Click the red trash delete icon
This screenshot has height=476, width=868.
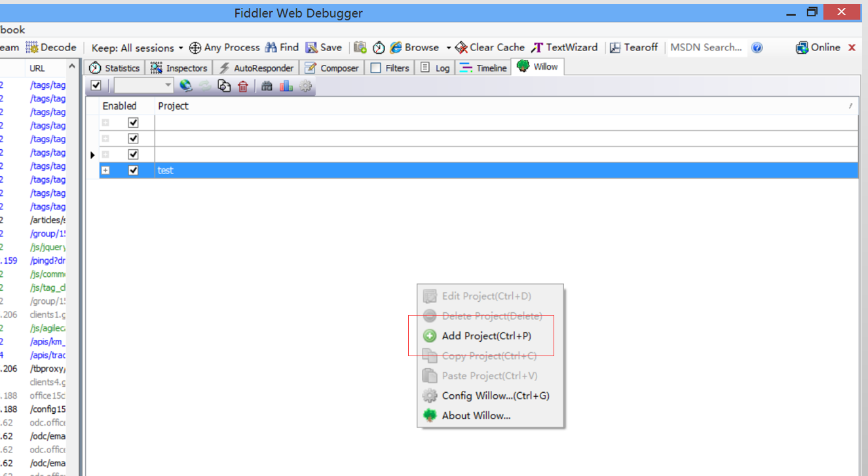(x=243, y=86)
